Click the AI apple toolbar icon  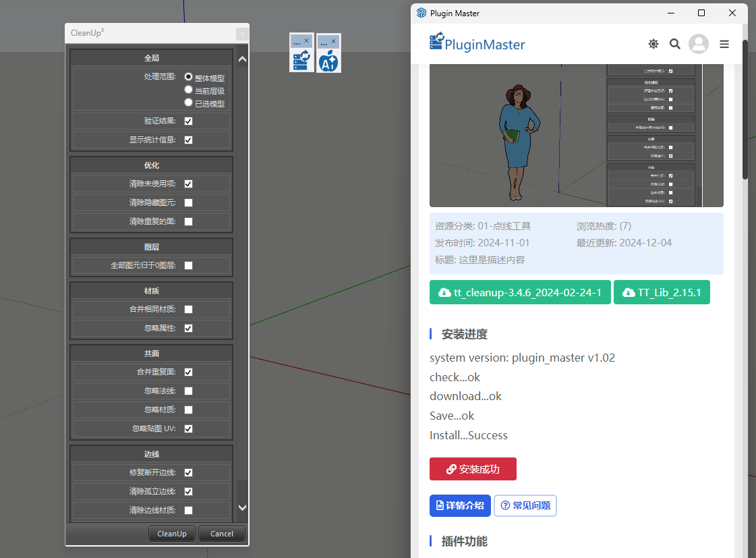point(328,61)
